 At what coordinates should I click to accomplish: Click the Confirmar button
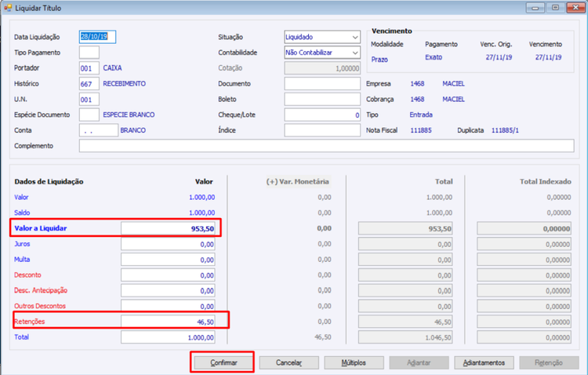click(223, 362)
